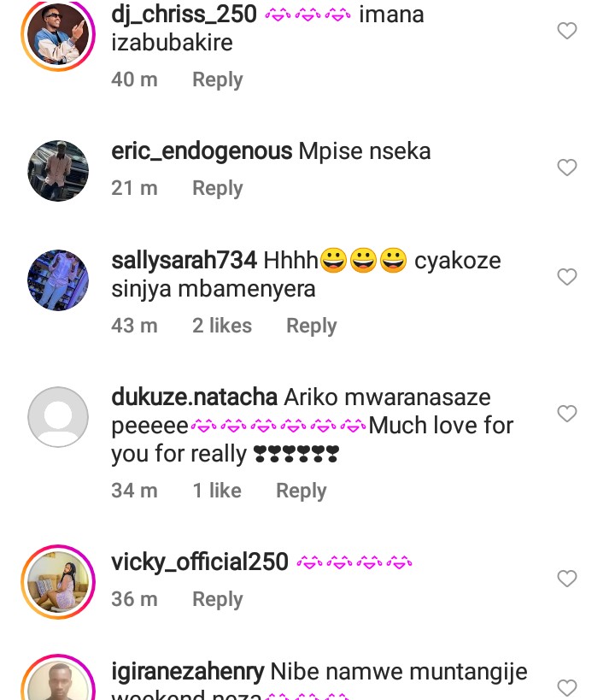The image size is (615, 700).
Task: Heart dukuze.natacha's comment
Action: [x=567, y=414]
